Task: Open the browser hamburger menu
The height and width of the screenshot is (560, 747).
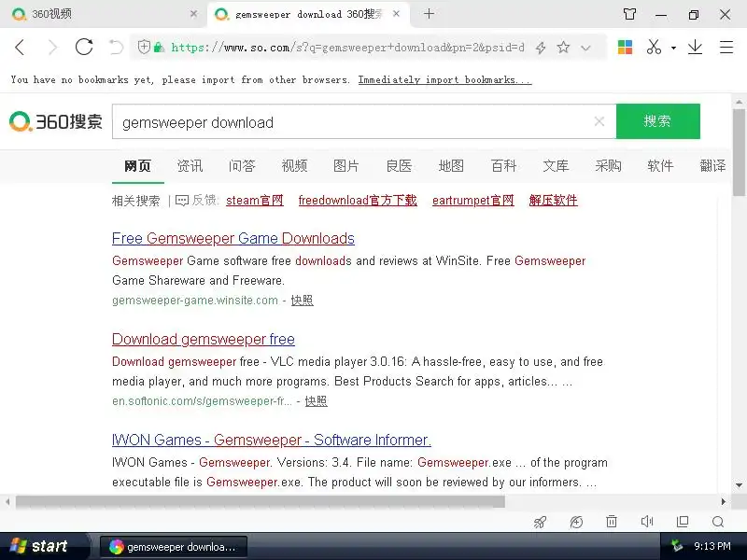Action: click(x=726, y=48)
